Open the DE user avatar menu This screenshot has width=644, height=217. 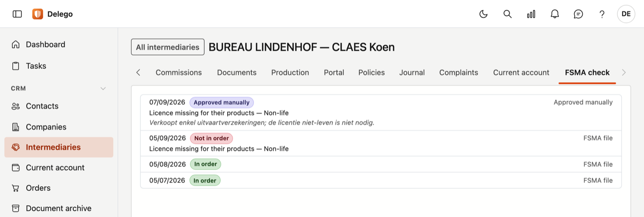point(626,14)
